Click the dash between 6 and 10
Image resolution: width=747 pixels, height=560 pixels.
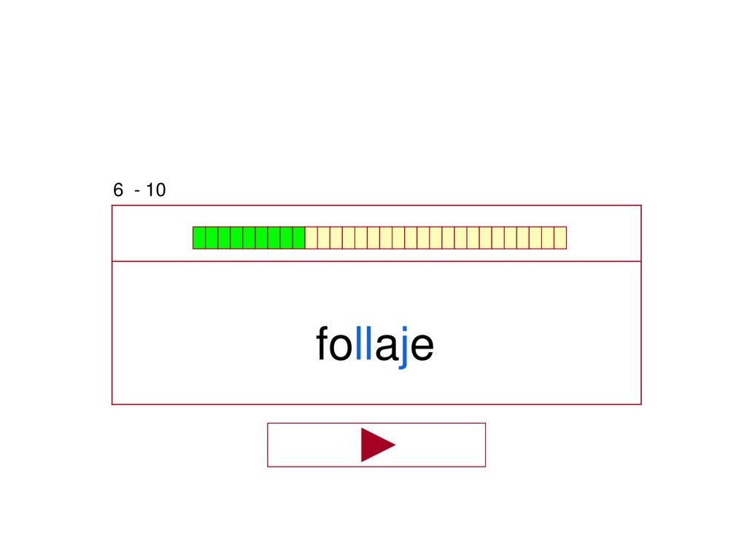(x=137, y=192)
